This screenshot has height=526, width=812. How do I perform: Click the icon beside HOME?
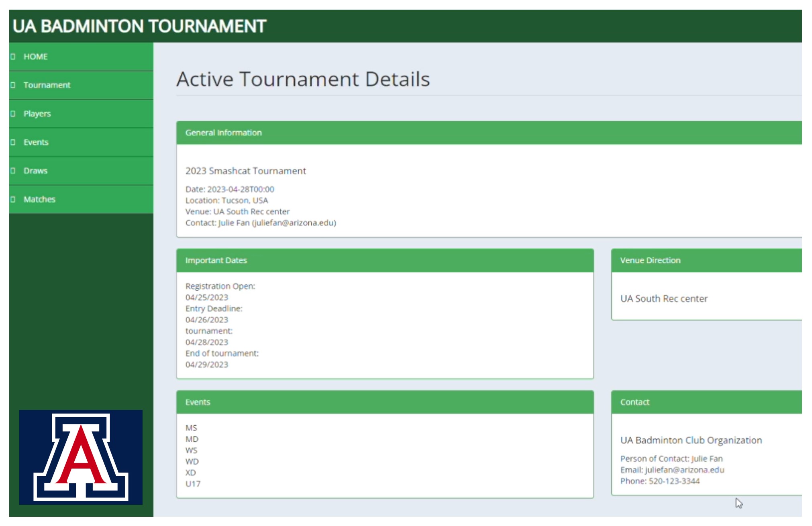tap(13, 57)
